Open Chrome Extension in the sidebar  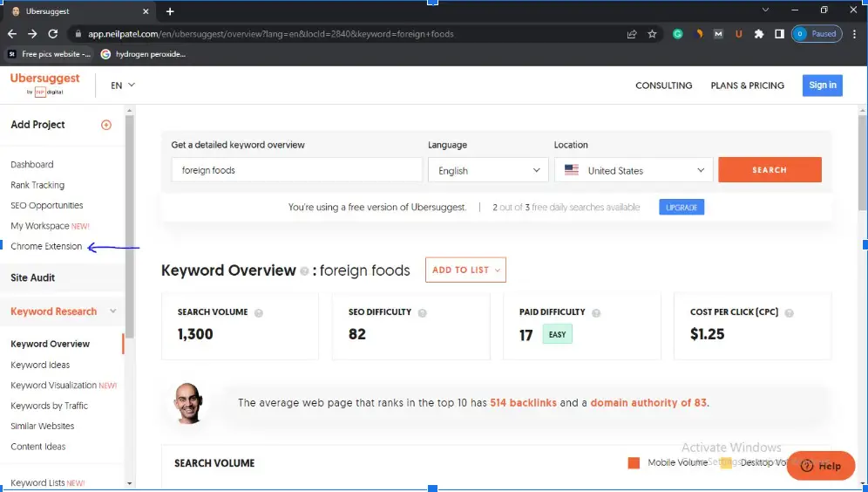tap(46, 247)
